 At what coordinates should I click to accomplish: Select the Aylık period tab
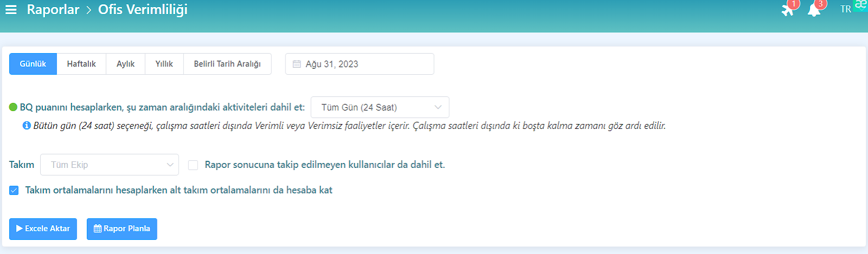[x=125, y=64]
